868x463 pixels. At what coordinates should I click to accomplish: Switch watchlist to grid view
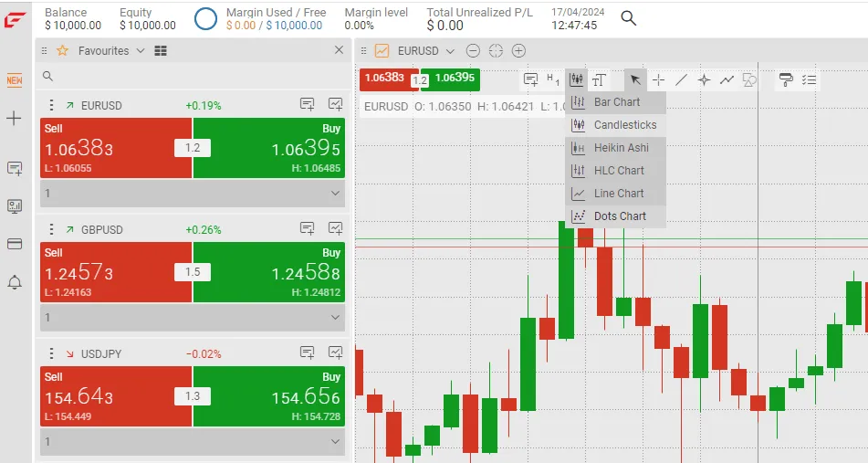point(161,51)
